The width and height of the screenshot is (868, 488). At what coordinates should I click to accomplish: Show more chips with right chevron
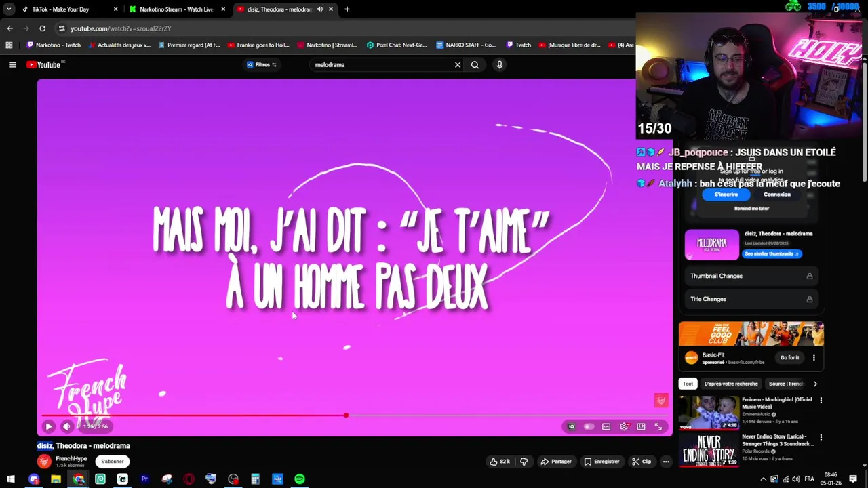815,384
